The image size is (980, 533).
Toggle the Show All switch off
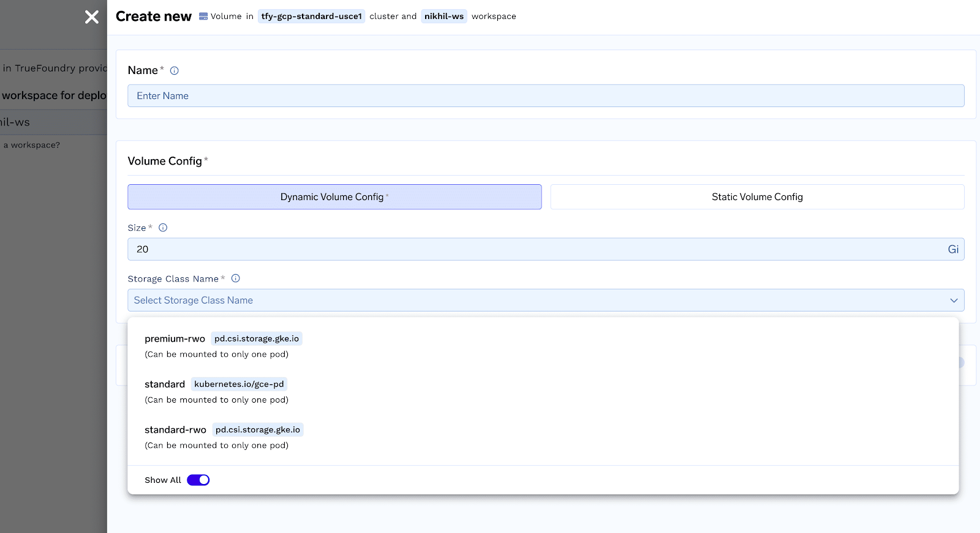click(x=198, y=480)
